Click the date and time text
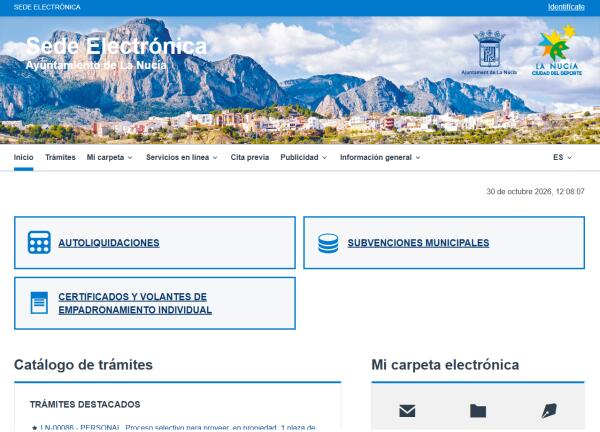The image size is (600, 432). point(535,191)
